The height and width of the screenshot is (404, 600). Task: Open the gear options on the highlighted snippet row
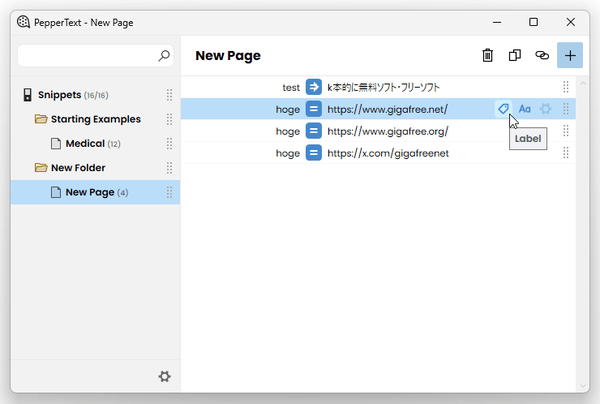[545, 109]
